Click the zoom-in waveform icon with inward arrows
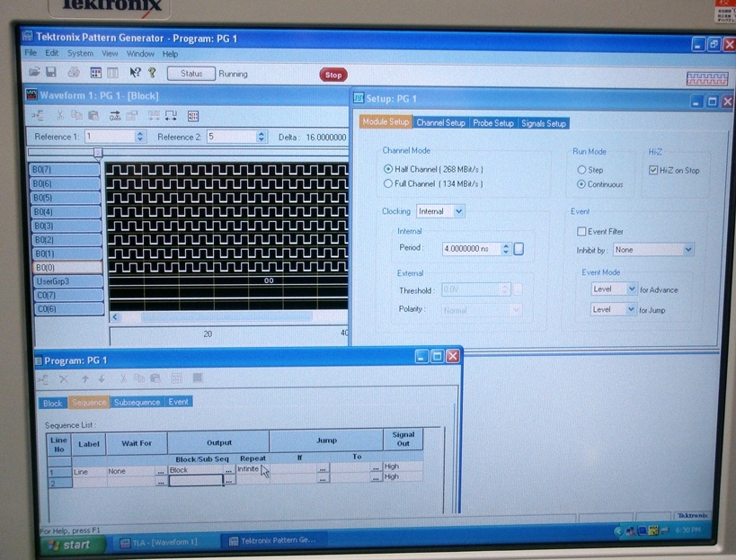Screen dimensions: 736x560 point(154,116)
